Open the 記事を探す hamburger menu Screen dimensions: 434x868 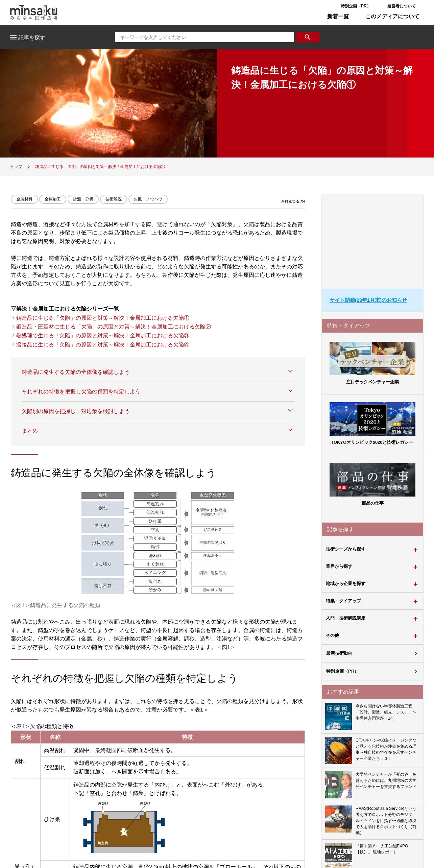(27, 38)
